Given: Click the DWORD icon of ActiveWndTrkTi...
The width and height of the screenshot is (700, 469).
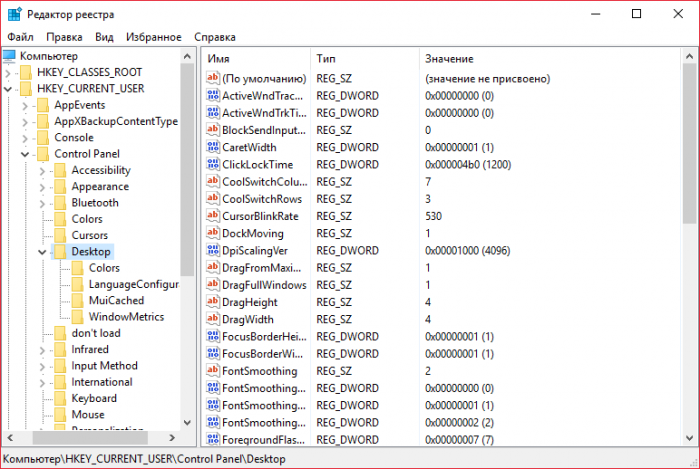Looking at the screenshot, I should pyautogui.click(x=212, y=112).
